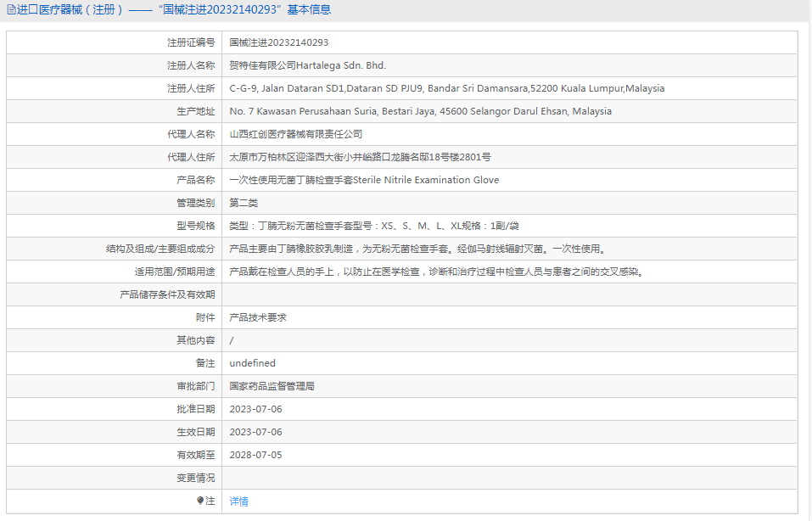Click the 生效日期 label
Screen dimensions: 812x521
tap(195, 432)
